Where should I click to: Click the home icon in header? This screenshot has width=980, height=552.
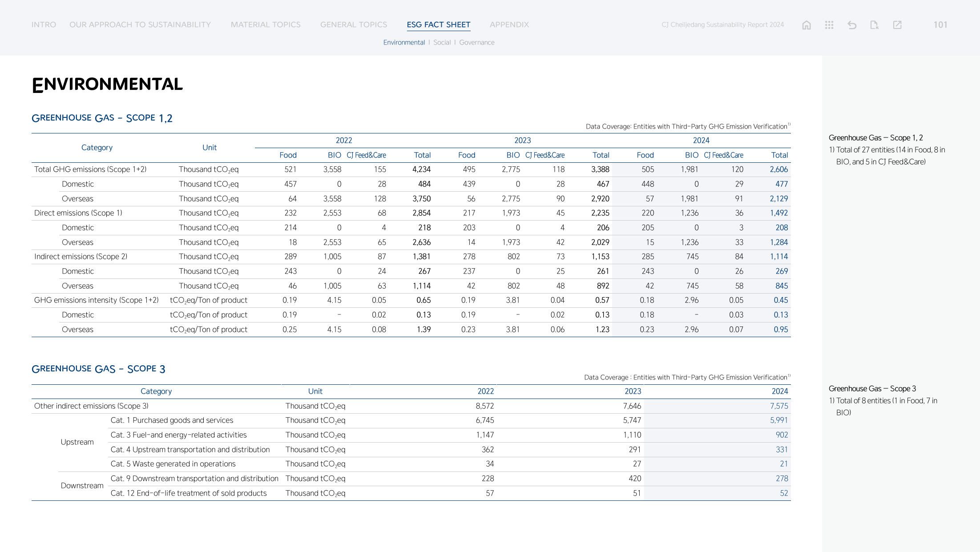tap(806, 25)
